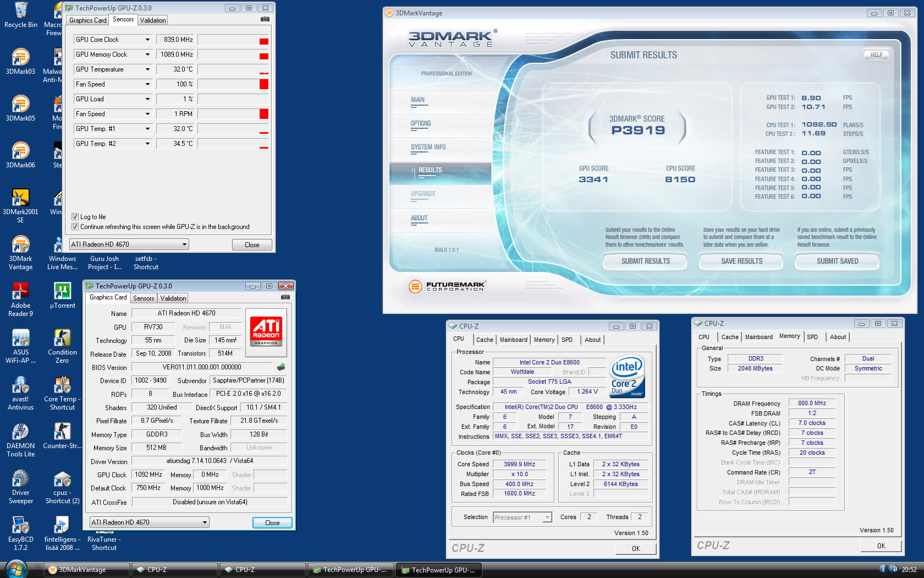The width and height of the screenshot is (924, 578).
Task: Click the GPU Clock 1092 MHz field
Action: (148, 475)
